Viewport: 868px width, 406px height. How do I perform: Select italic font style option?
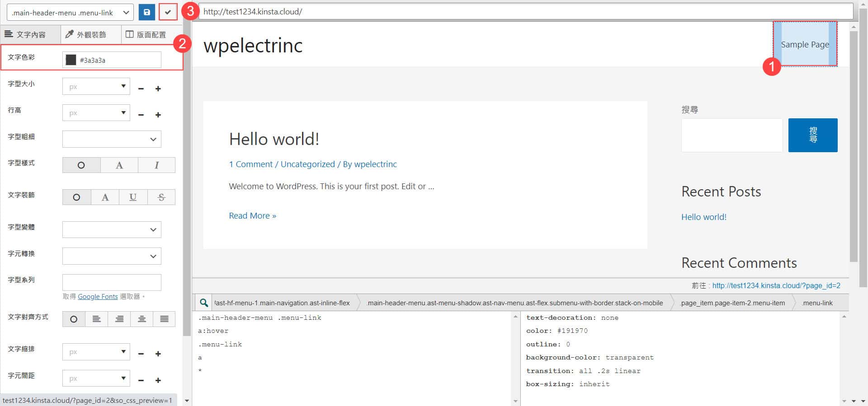pyautogui.click(x=156, y=165)
